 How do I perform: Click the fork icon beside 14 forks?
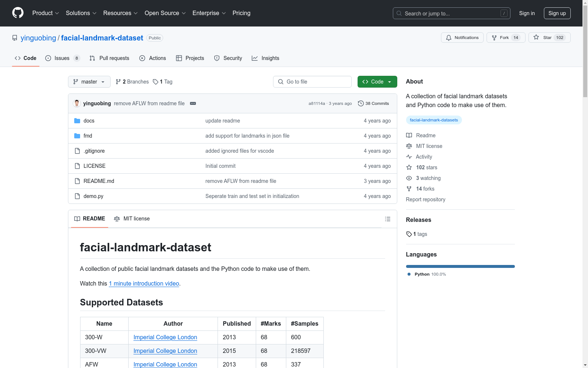point(409,189)
